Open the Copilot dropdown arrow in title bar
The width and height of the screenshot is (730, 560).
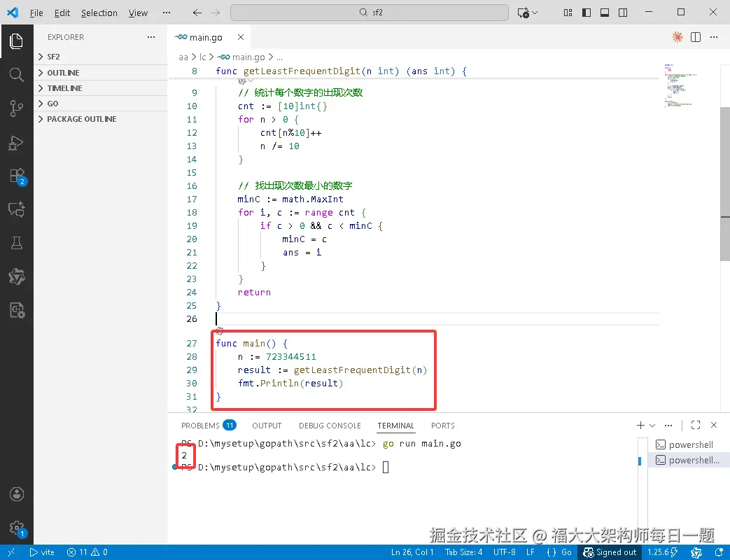535,13
